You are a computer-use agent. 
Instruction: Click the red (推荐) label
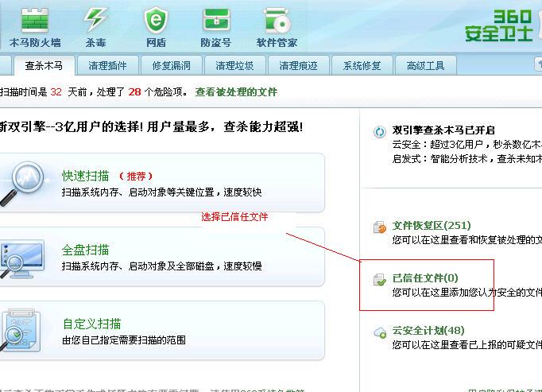click(136, 177)
